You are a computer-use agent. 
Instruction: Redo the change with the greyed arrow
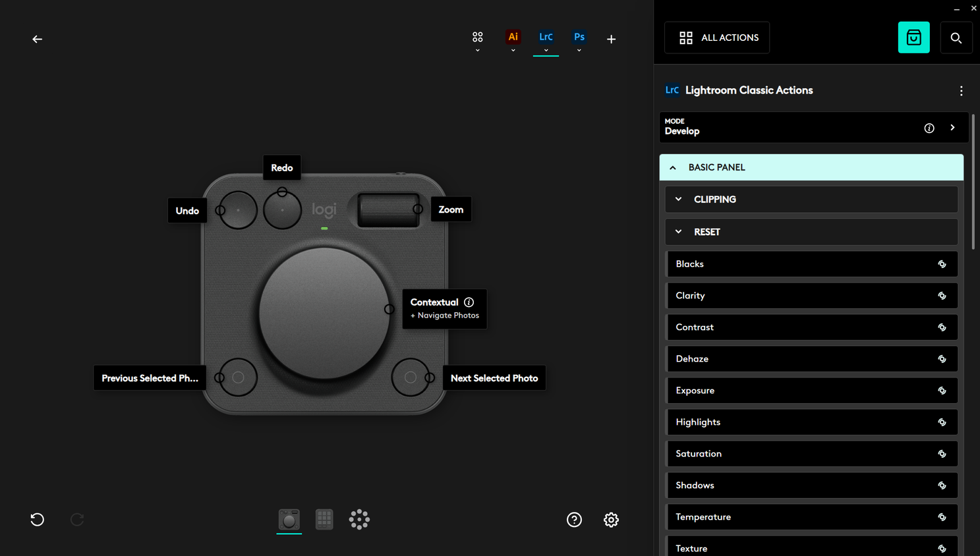pyautogui.click(x=77, y=520)
